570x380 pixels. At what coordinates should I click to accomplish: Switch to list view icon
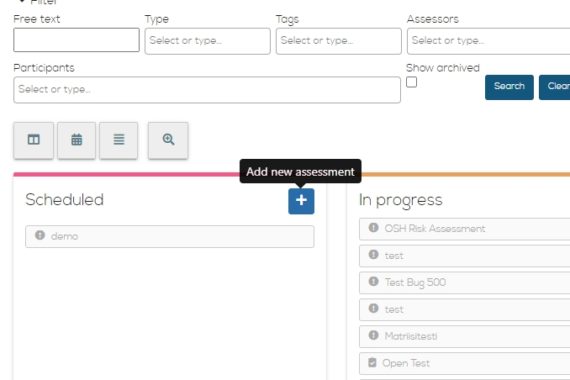(x=119, y=140)
